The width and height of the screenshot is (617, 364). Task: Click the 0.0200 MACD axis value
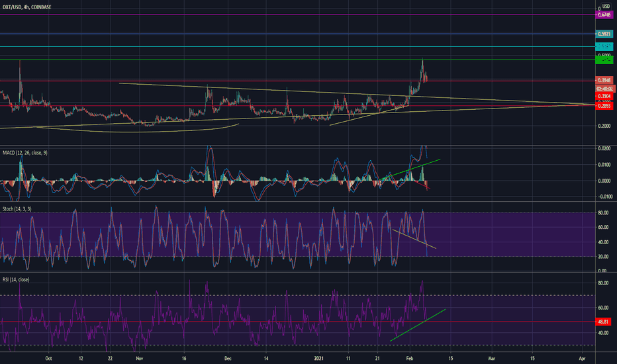[x=604, y=148]
